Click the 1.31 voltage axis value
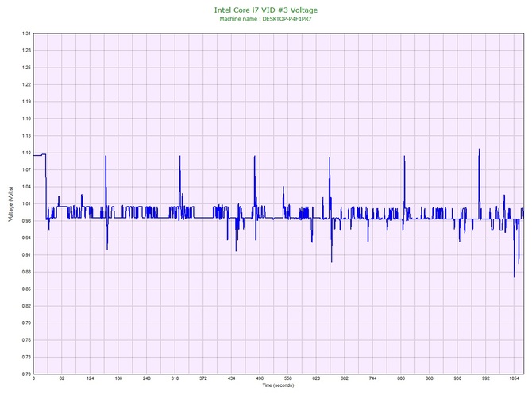The height and width of the screenshot is (399, 532). [26, 33]
